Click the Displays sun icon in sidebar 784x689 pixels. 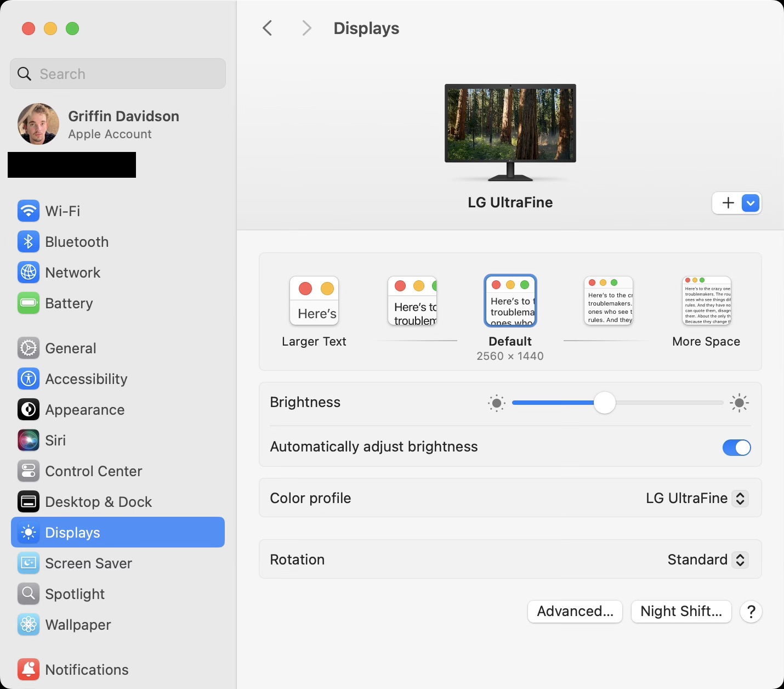point(29,533)
